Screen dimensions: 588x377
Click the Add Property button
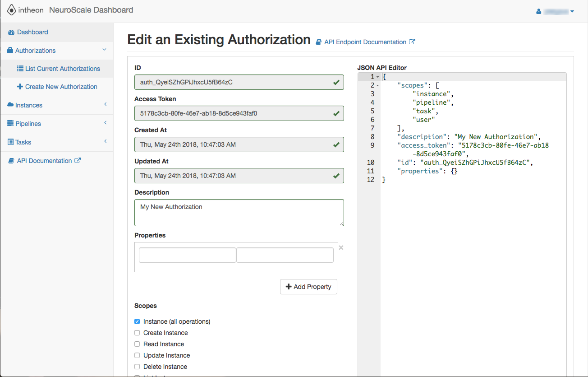pos(308,287)
